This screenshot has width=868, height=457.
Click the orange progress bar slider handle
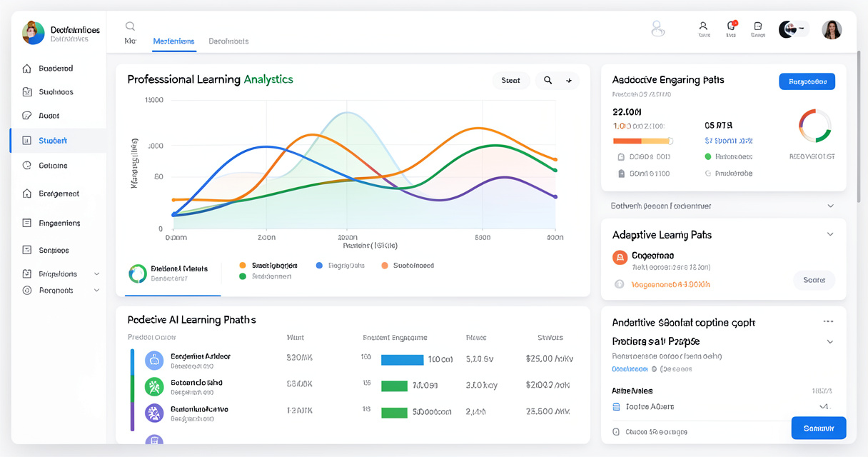click(x=670, y=141)
